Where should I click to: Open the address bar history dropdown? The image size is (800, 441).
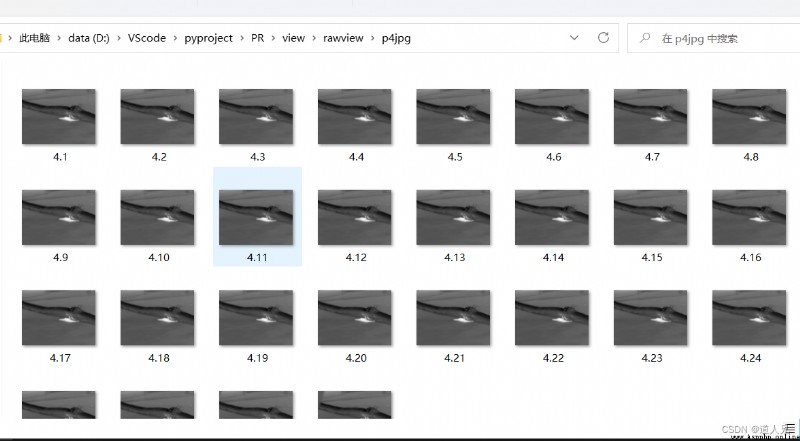574,38
